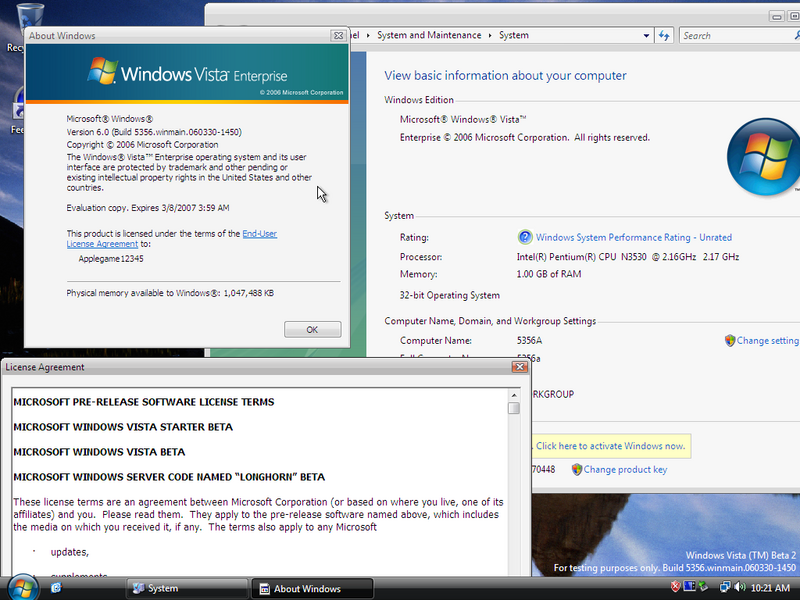800x600 pixels.
Task: Close the License Agreement window
Action: click(519, 367)
